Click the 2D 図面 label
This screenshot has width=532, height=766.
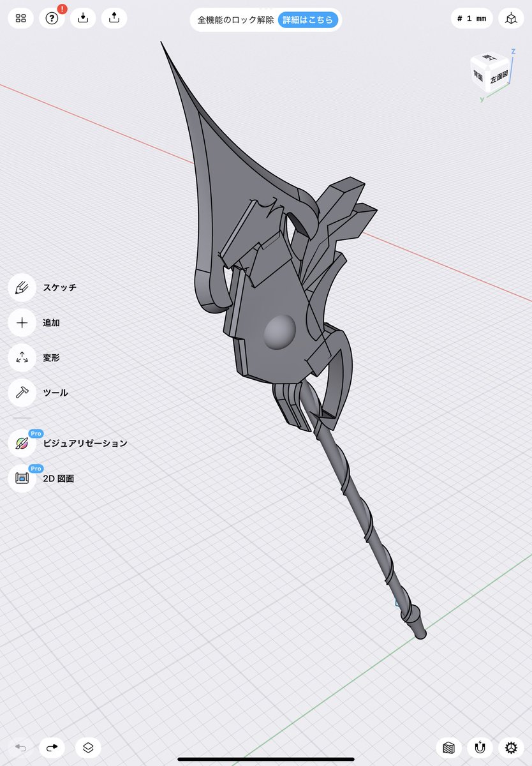tap(58, 478)
